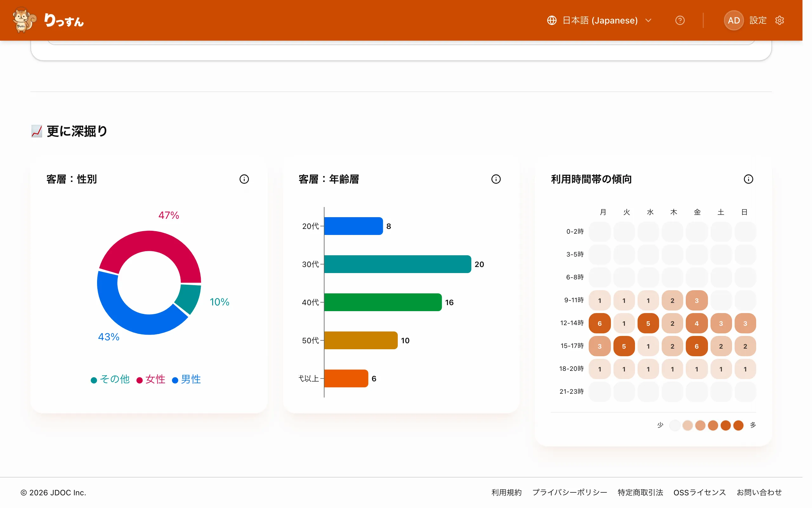Click the 20代 blue bar
Image resolution: width=812 pixels, height=508 pixels.
pyautogui.click(x=353, y=226)
